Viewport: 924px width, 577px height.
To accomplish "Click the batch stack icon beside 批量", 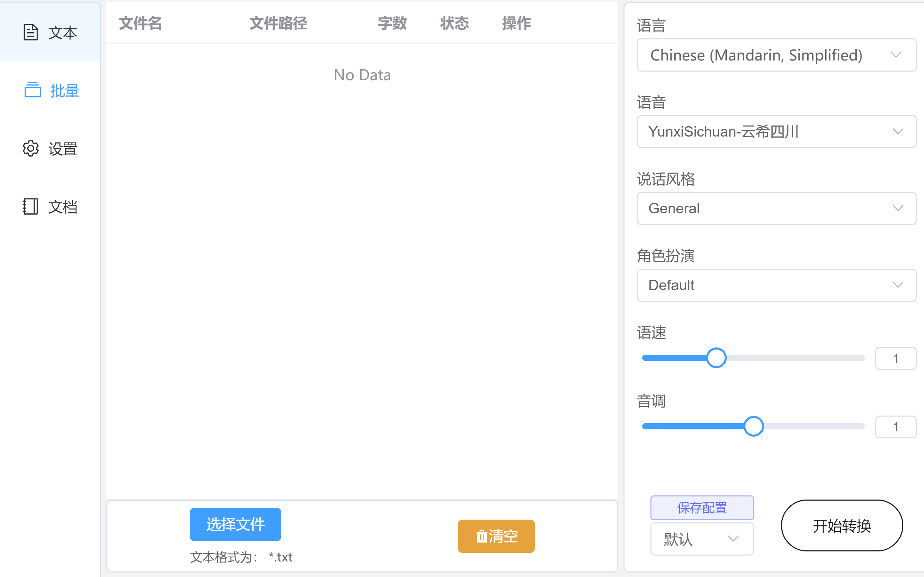I will click(33, 90).
